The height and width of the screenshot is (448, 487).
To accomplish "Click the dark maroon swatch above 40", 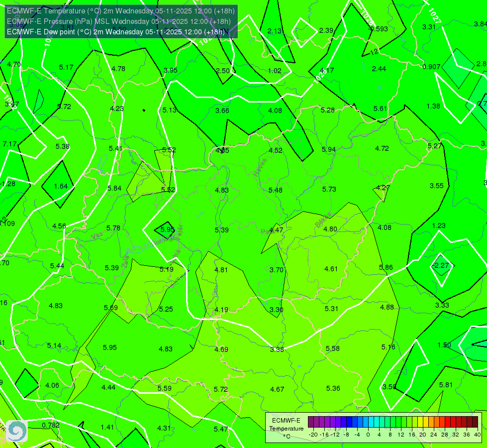I will pyautogui.click(x=475, y=422).
